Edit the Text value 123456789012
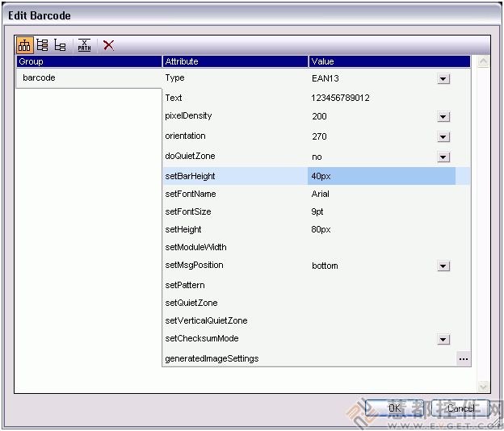 click(x=380, y=98)
